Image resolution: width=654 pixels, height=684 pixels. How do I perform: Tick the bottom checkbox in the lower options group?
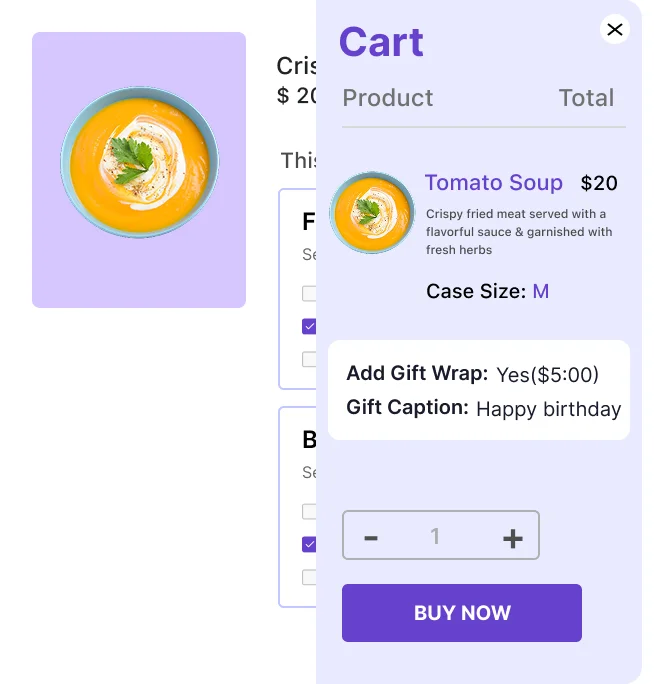[x=309, y=577]
